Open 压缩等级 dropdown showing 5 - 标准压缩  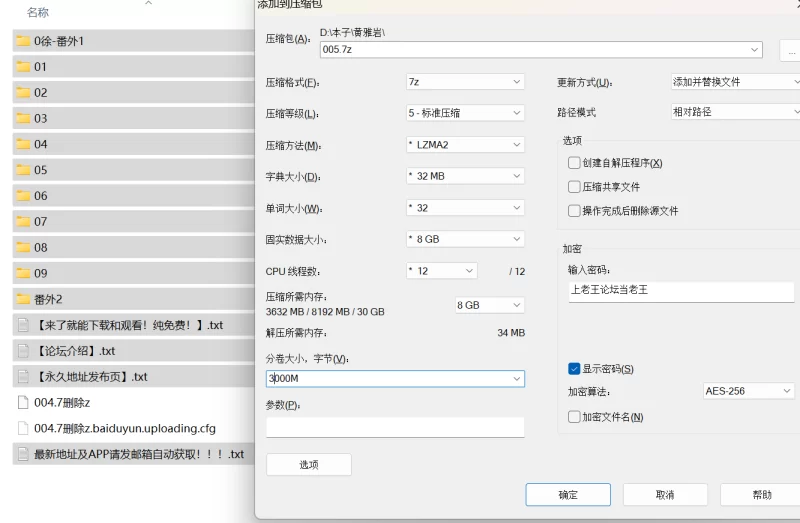point(465,113)
